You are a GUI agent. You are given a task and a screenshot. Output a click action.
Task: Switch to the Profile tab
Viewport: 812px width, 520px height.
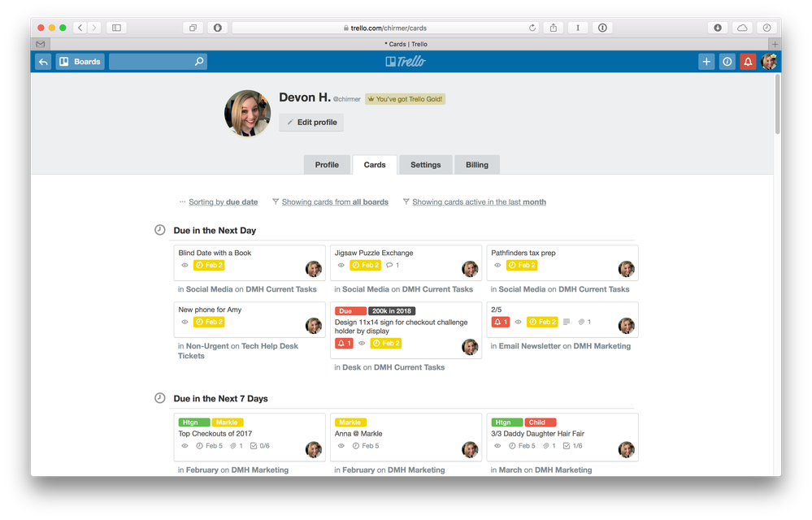click(327, 165)
